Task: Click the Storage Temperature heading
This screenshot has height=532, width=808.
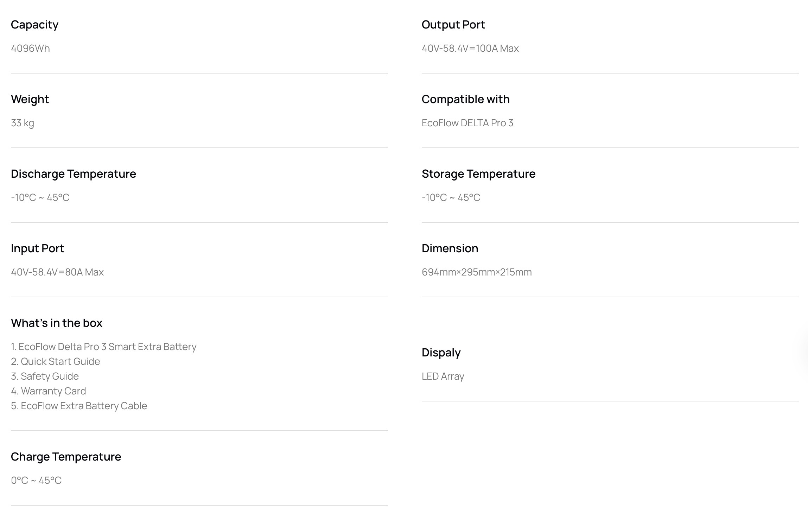Action: point(478,174)
